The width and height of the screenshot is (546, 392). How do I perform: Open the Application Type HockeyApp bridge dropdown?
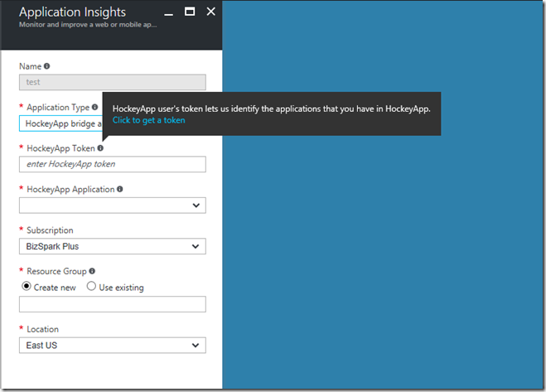pos(61,123)
